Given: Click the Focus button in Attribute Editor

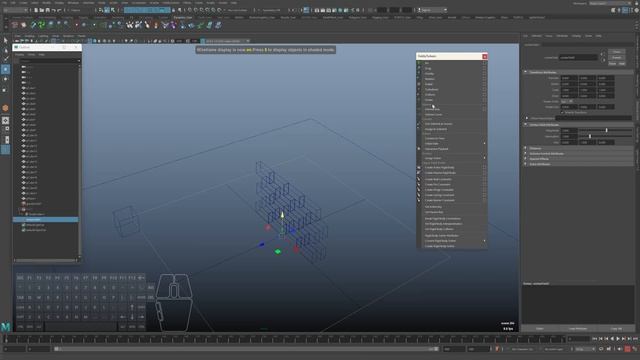Looking at the screenshot, I should tap(616, 52).
